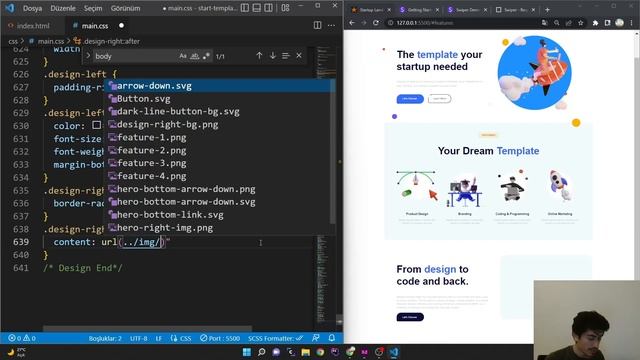Open the Seçim menu

point(93,8)
